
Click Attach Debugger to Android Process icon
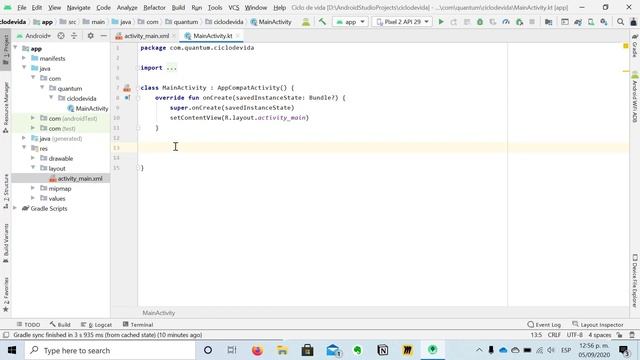(519, 22)
